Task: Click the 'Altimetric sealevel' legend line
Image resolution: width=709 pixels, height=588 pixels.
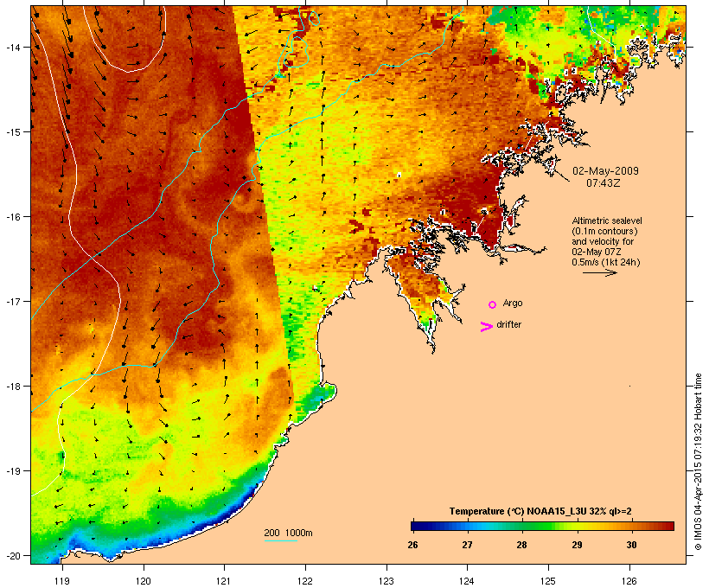Action: pos(607,220)
